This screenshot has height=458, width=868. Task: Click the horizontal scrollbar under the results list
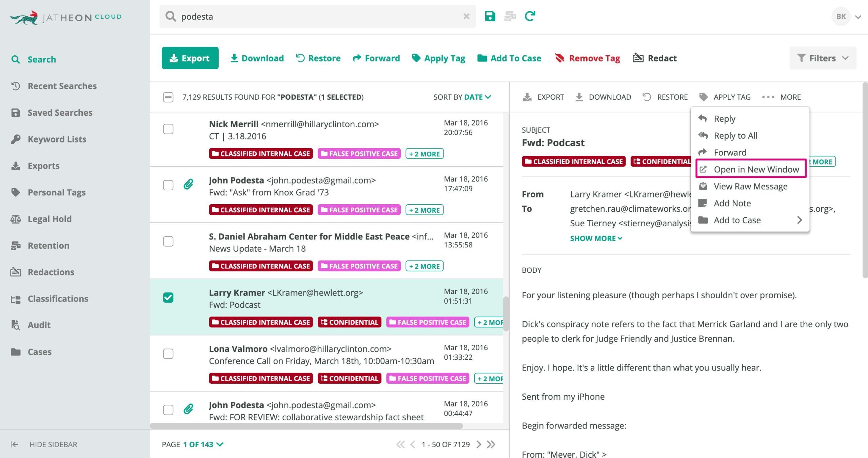click(x=307, y=426)
